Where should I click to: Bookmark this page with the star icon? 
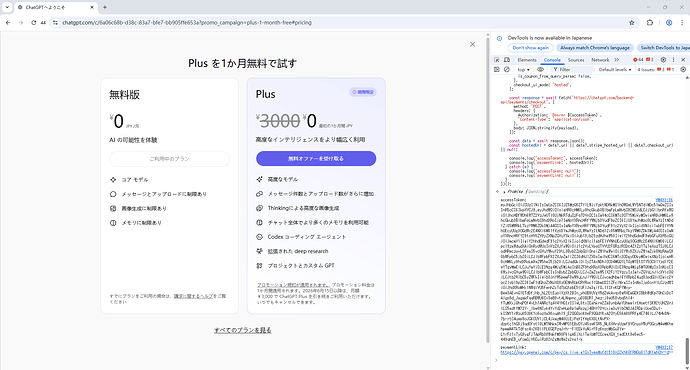tap(631, 22)
